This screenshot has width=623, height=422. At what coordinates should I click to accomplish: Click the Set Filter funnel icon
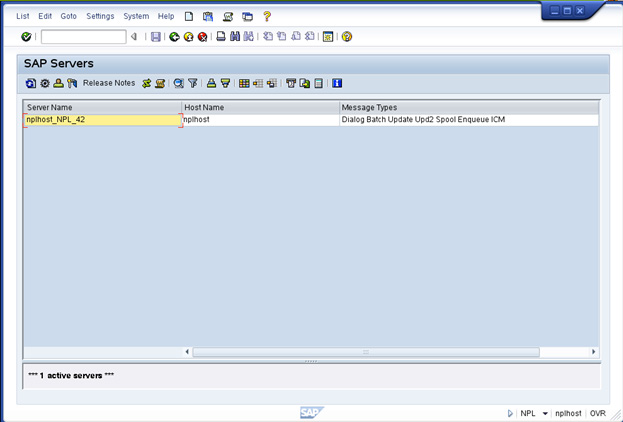pyautogui.click(x=193, y=84)
